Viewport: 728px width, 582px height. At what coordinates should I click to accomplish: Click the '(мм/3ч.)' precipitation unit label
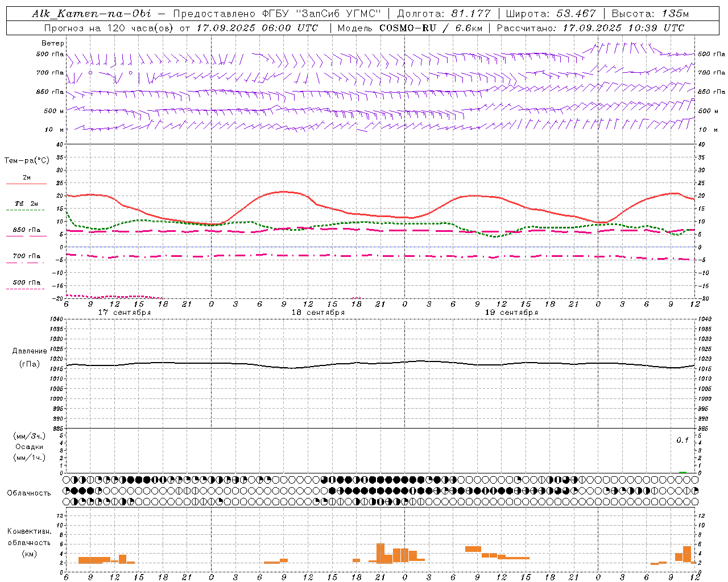30,436
